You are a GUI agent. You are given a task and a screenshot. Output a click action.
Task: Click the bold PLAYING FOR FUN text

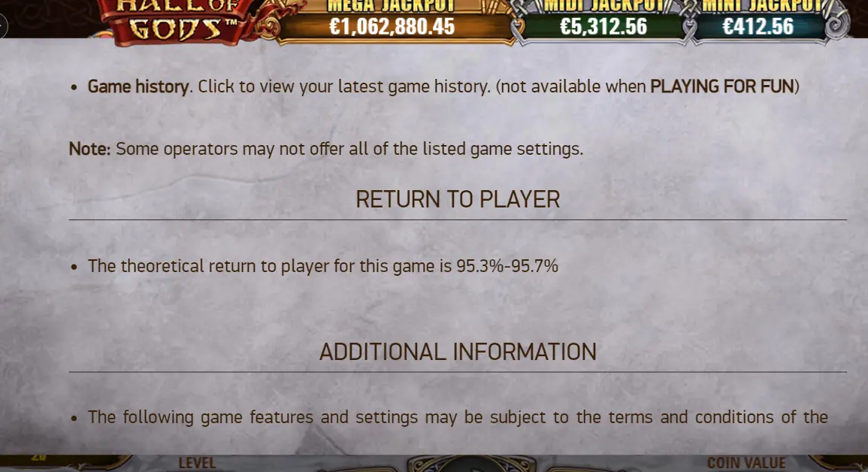722,86
